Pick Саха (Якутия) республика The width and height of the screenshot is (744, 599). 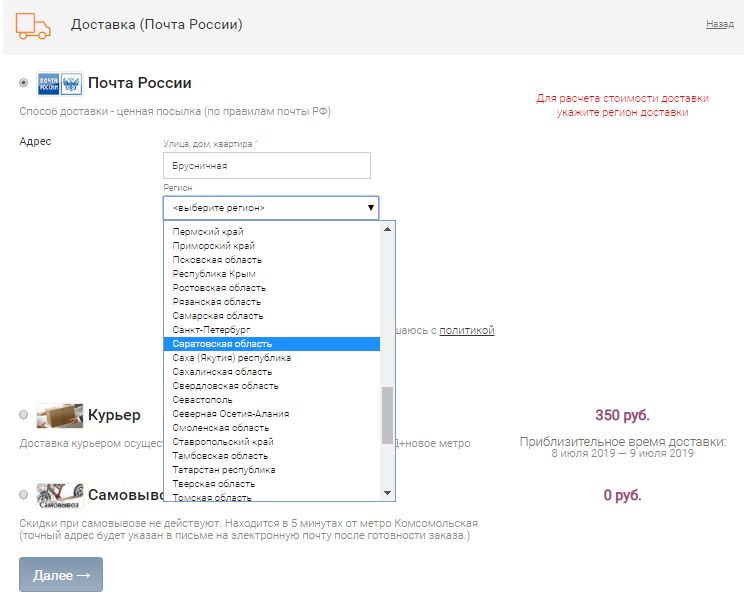click(271, 358)
